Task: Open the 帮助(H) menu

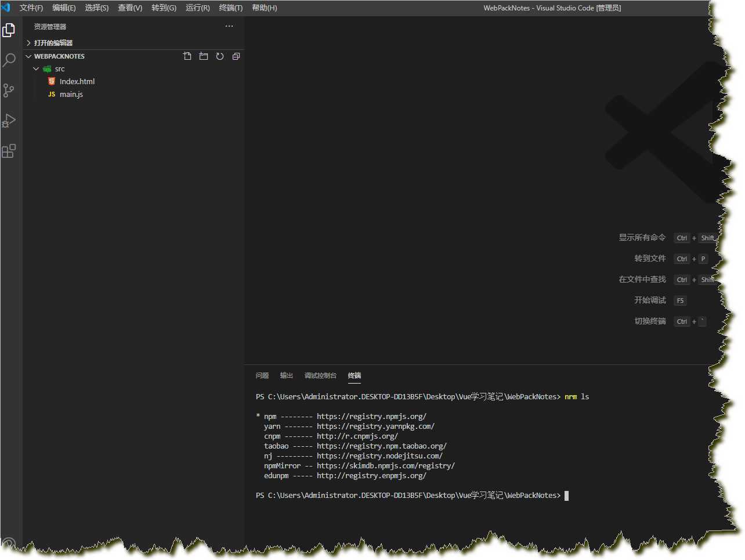Action: [265, 8]
